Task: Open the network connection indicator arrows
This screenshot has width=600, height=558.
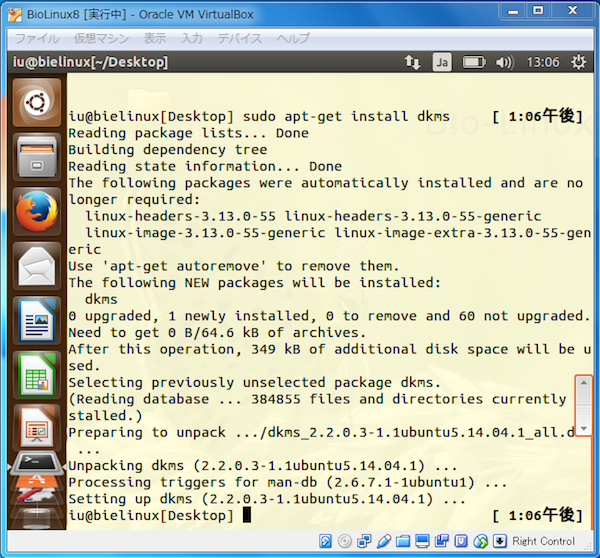Action: point(412,62)
